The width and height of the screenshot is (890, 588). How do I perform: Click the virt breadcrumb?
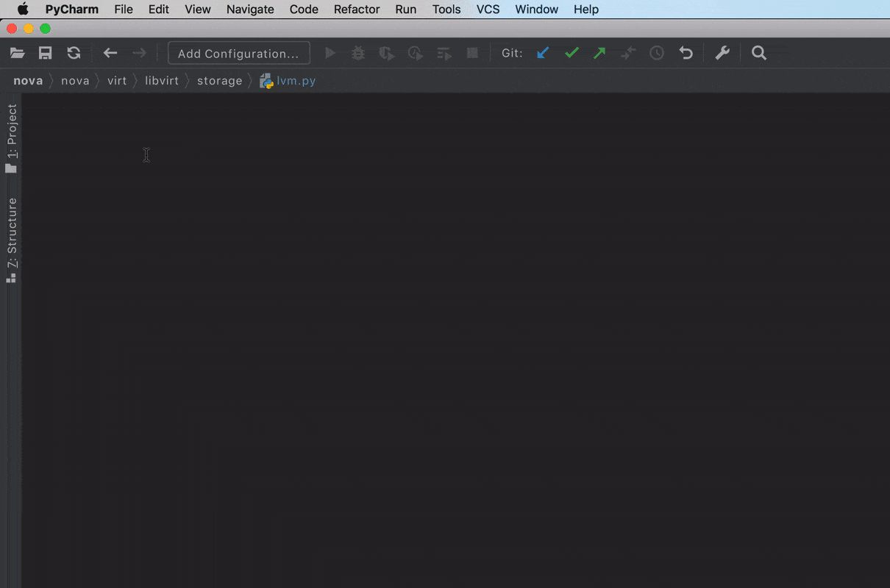tap(117, 81)
